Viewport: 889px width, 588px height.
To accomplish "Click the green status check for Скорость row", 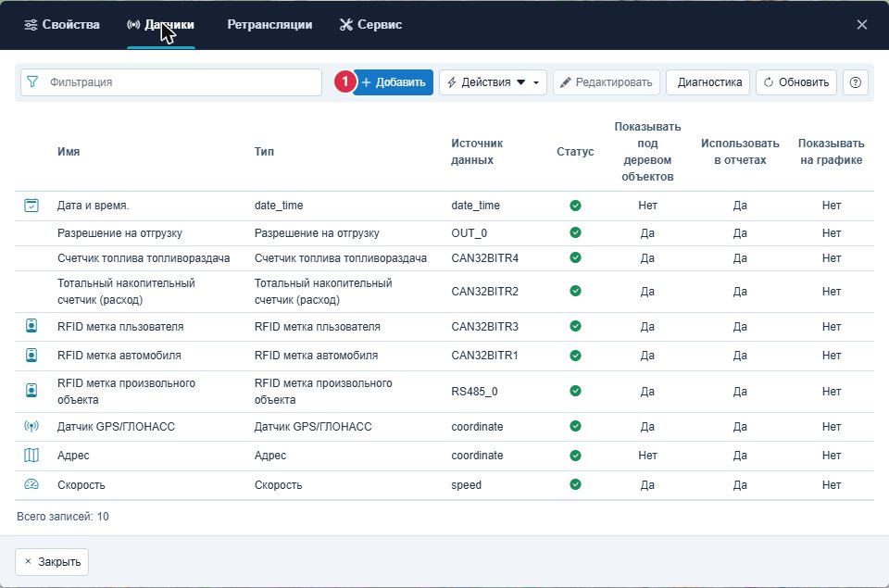I will pos(575,484).
